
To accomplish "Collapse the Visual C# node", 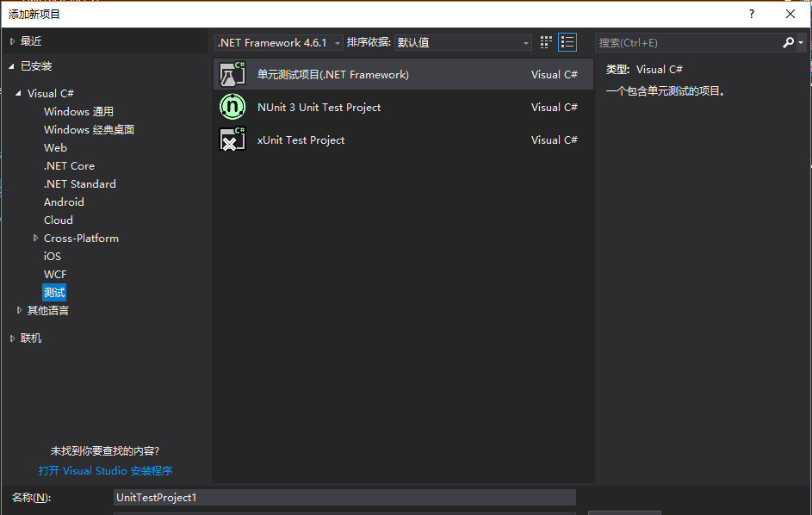I will click(19, 93).
